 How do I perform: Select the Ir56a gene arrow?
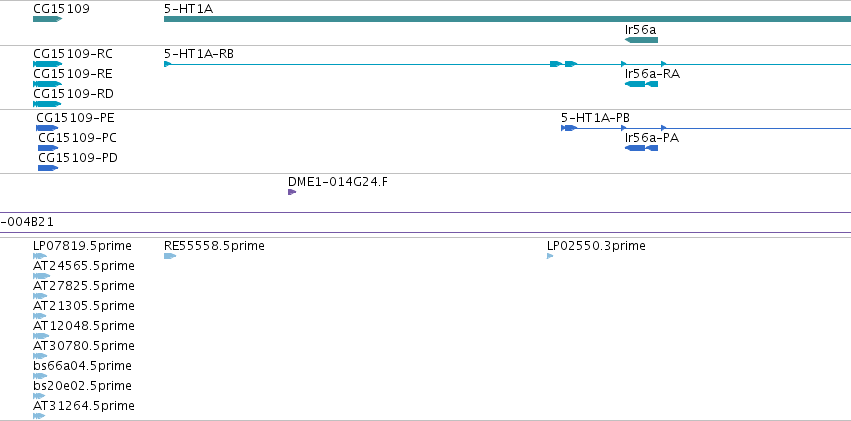click(642, 40)
